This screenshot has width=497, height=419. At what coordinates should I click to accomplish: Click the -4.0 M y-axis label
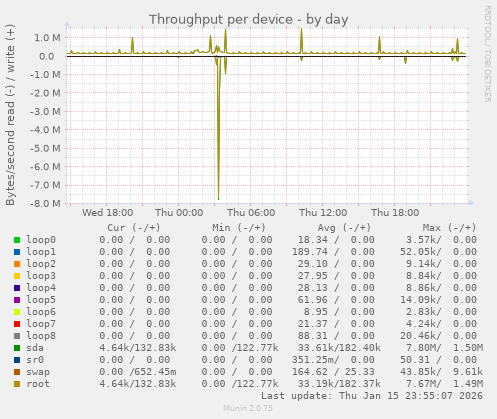45,130
